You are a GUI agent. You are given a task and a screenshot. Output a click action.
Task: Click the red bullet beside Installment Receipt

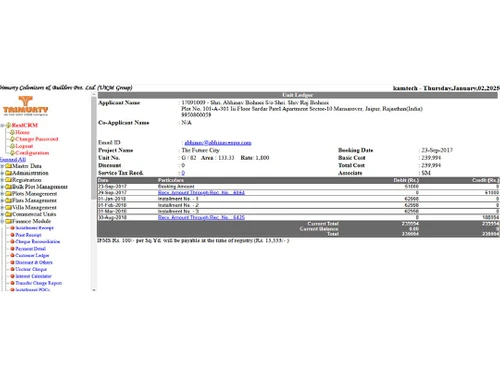click(12, 228)
